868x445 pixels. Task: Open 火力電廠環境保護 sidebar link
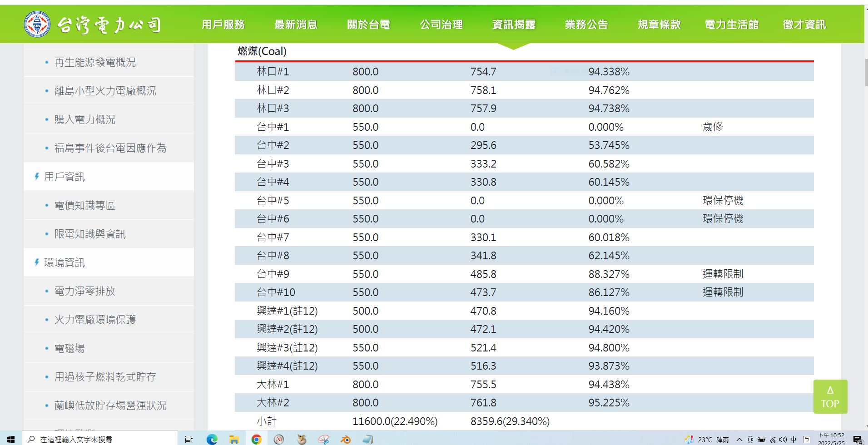[95, 320]
